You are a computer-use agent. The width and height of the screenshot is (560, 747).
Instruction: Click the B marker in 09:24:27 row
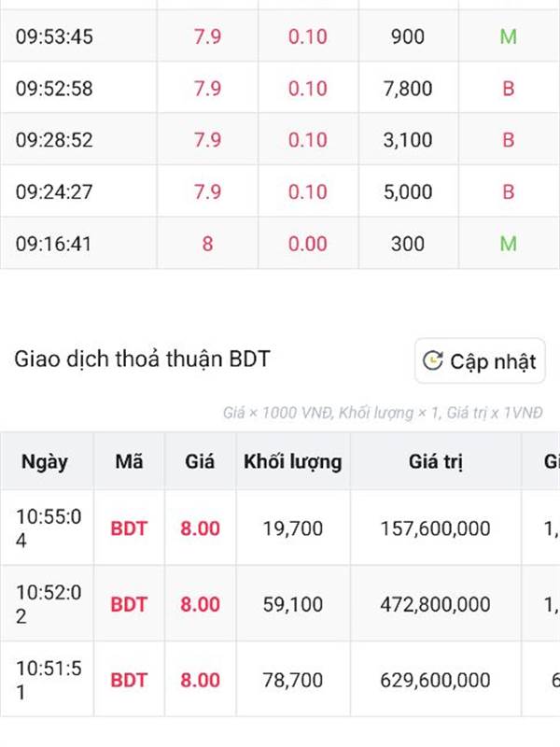tap(508, 191)
